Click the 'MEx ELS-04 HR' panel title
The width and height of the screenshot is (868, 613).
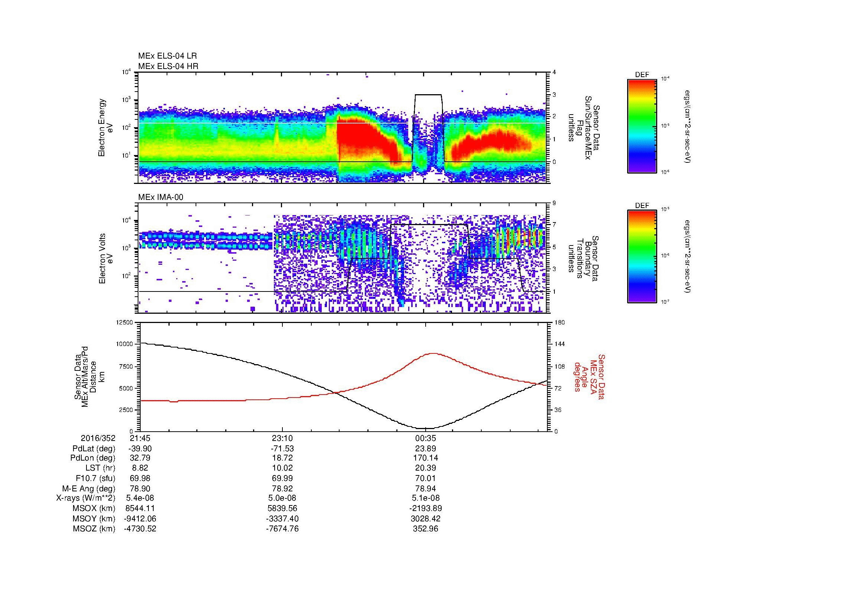point(168,66)
